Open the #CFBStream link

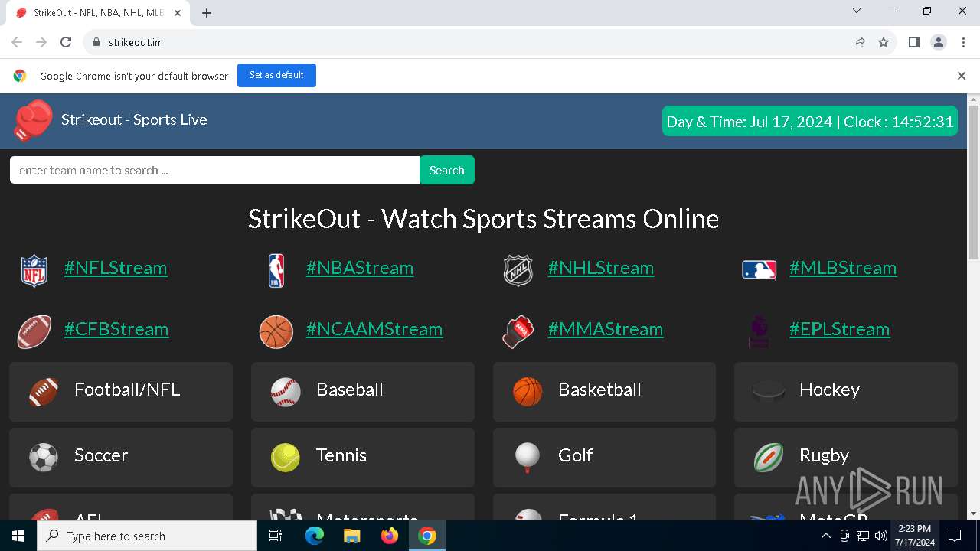tap(116, 329)
